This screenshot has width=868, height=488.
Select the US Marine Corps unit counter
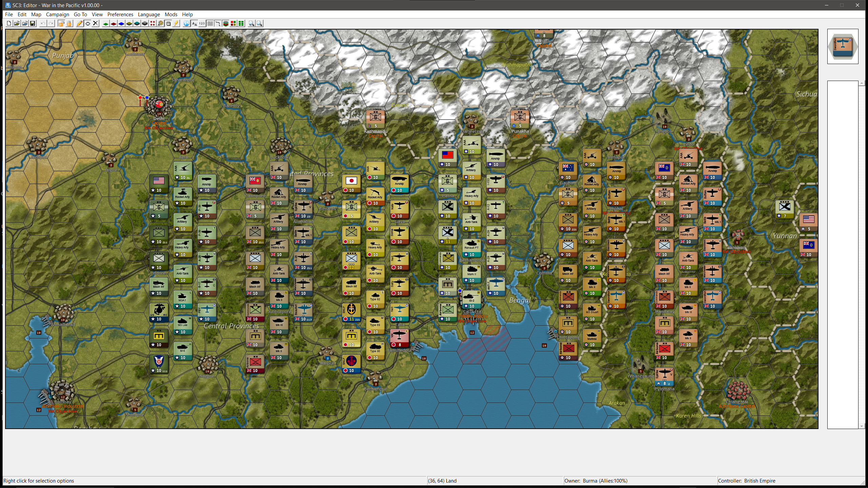point(159,312)
